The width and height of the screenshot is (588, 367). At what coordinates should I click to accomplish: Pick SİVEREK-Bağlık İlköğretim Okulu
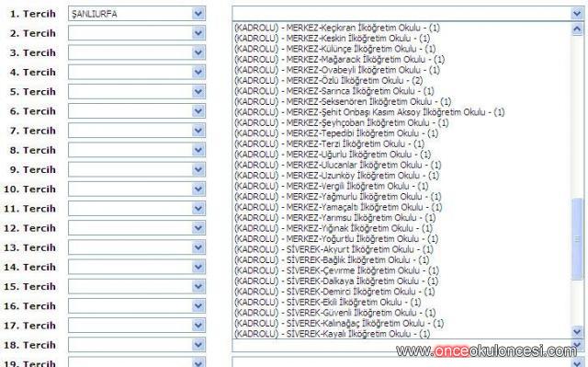click(x=332, y=259)
